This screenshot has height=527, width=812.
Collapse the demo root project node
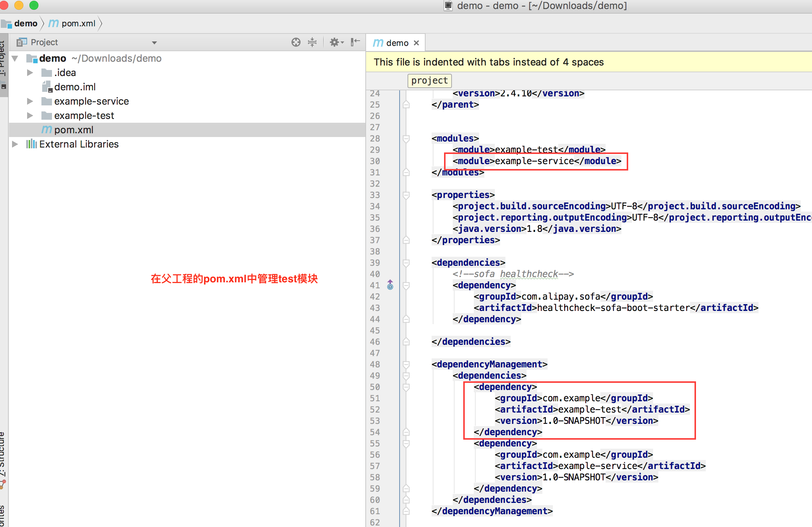tap(15, 58)
